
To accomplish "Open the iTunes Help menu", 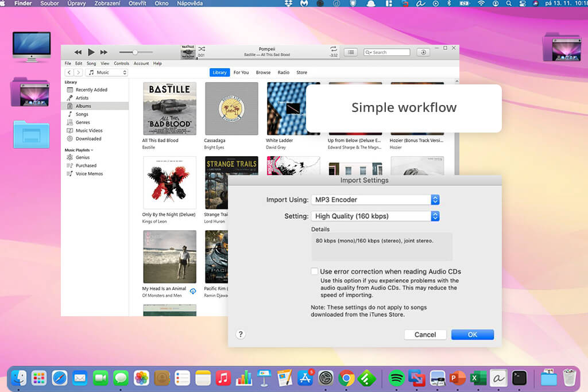I will (157, 63).
